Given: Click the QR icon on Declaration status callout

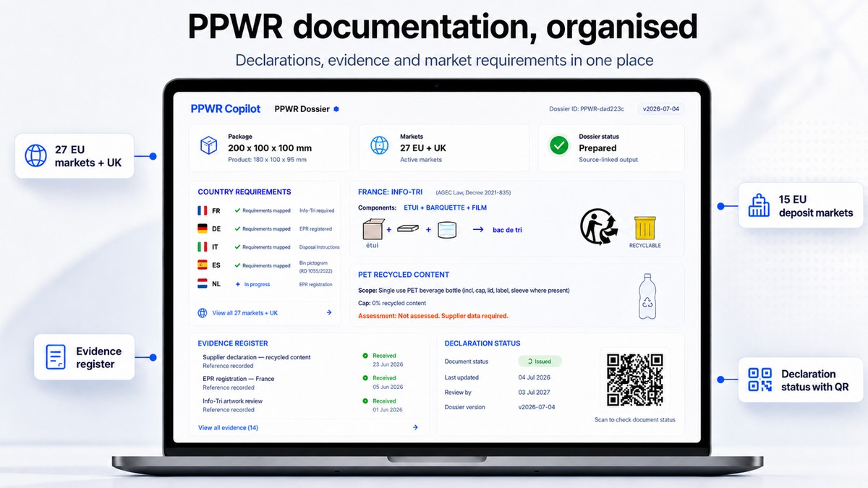Looking at the screenshot, I should (x=759, y=380).
